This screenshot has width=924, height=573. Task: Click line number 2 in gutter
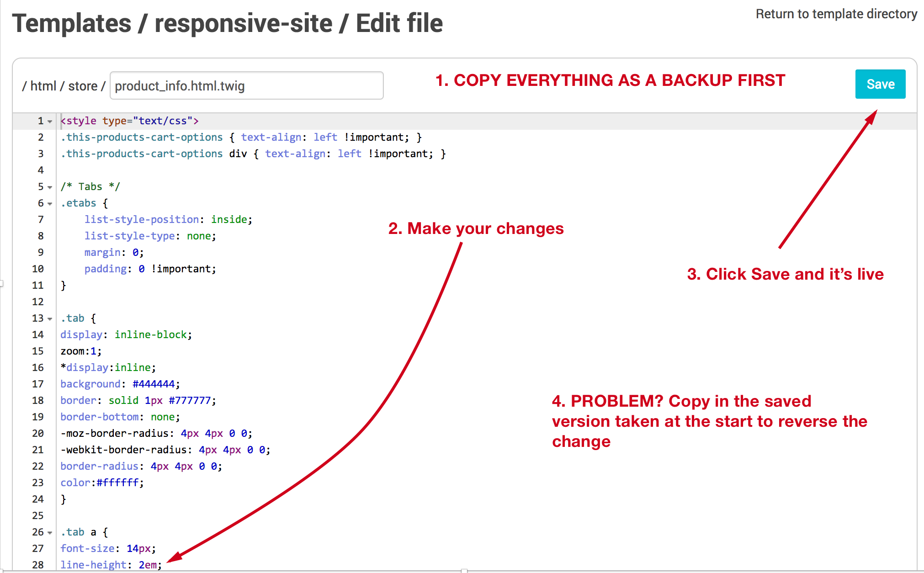point(41,137)
